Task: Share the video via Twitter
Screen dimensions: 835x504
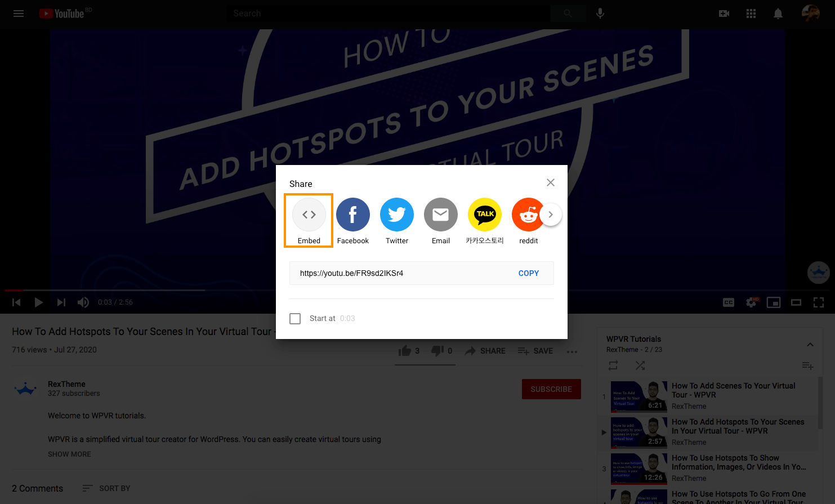Action: 397,221
